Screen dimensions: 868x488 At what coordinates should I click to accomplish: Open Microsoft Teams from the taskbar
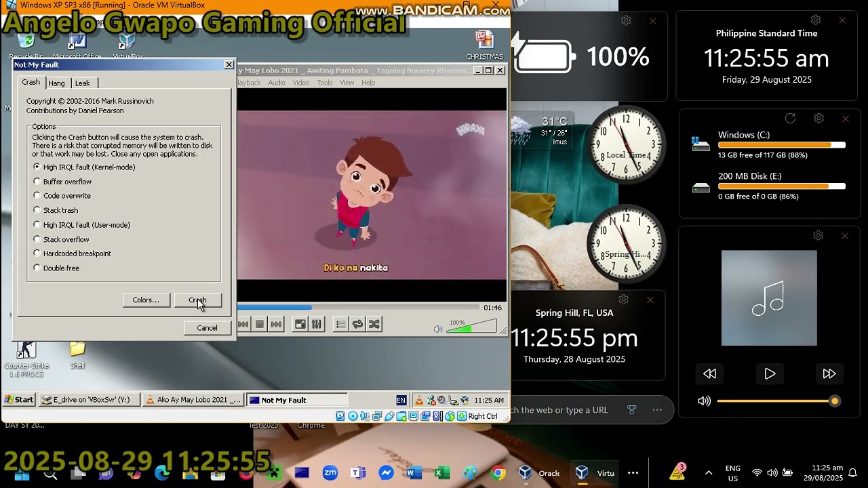[x=358, y=473]
